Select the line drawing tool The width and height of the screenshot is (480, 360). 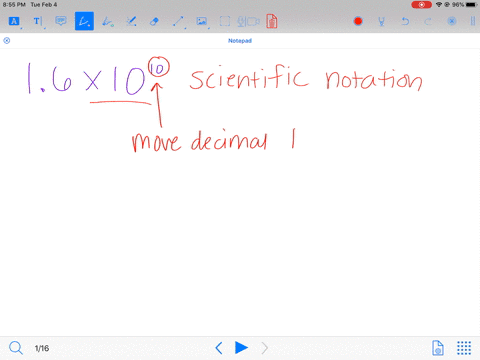point(178,22)
